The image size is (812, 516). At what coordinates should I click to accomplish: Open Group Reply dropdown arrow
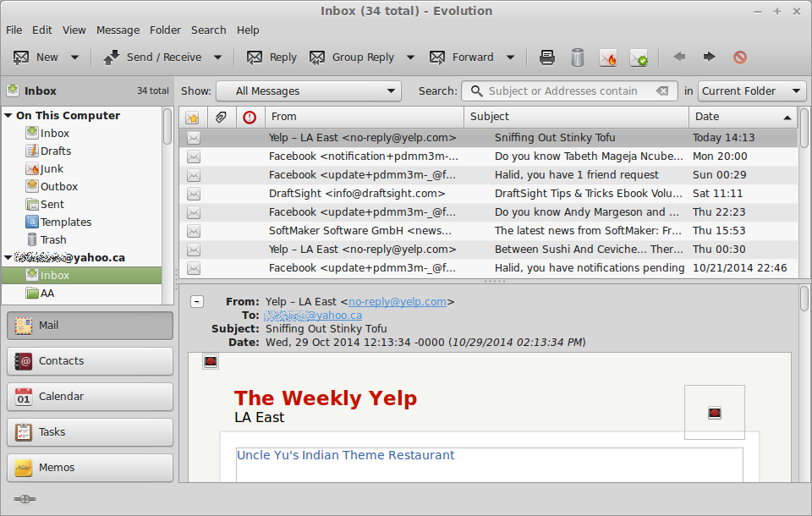coord(411,58)
